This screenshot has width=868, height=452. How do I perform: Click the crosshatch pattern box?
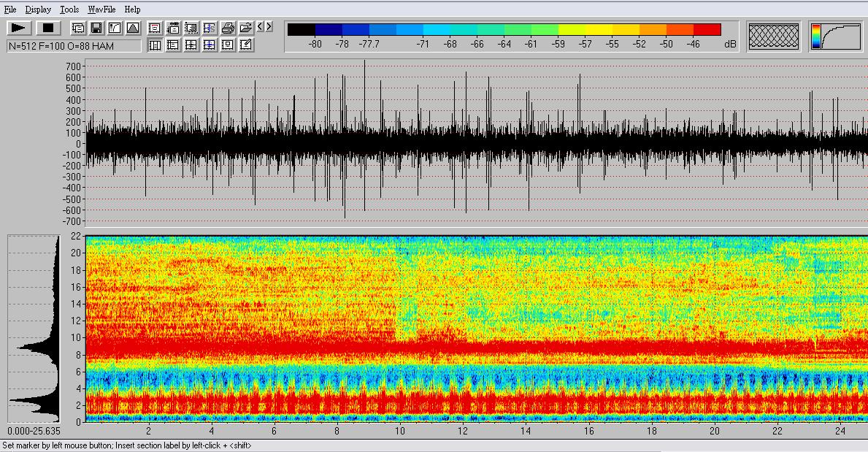(x=774, y=36)
